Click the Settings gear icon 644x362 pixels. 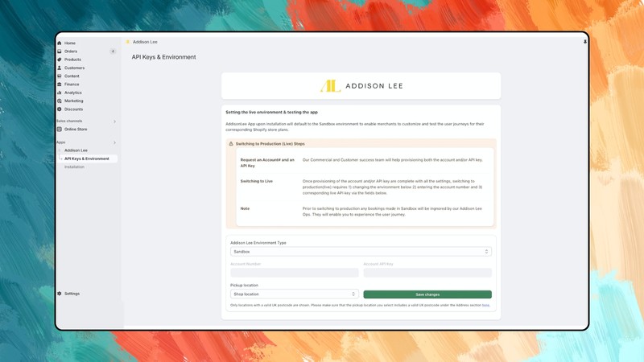59,294
